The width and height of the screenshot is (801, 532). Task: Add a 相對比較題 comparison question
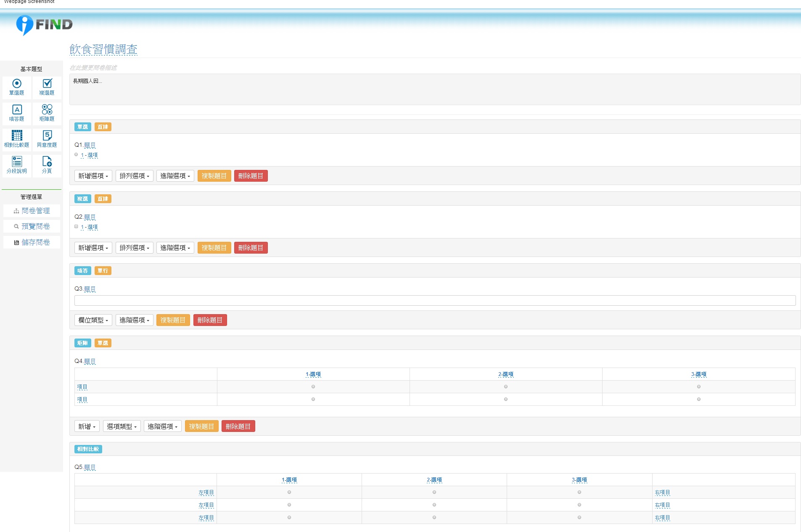pos(17,140)
